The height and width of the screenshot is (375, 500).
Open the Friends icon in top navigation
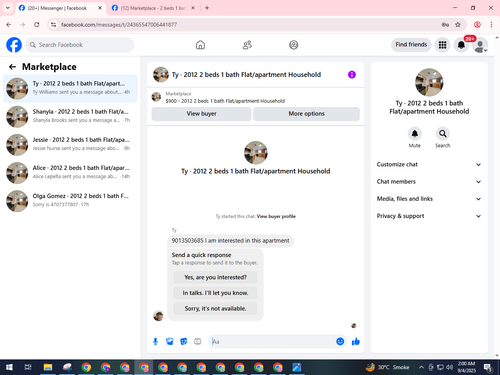(247, 45)
